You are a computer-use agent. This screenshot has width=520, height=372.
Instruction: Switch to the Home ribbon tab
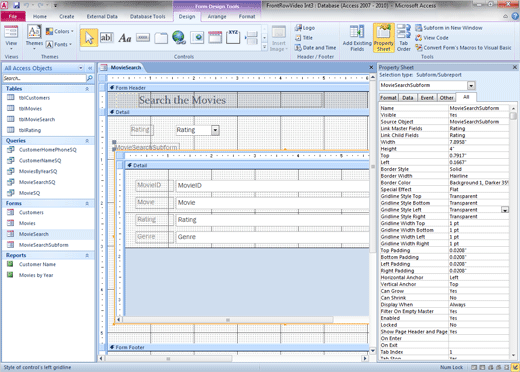tap(40, 16)
